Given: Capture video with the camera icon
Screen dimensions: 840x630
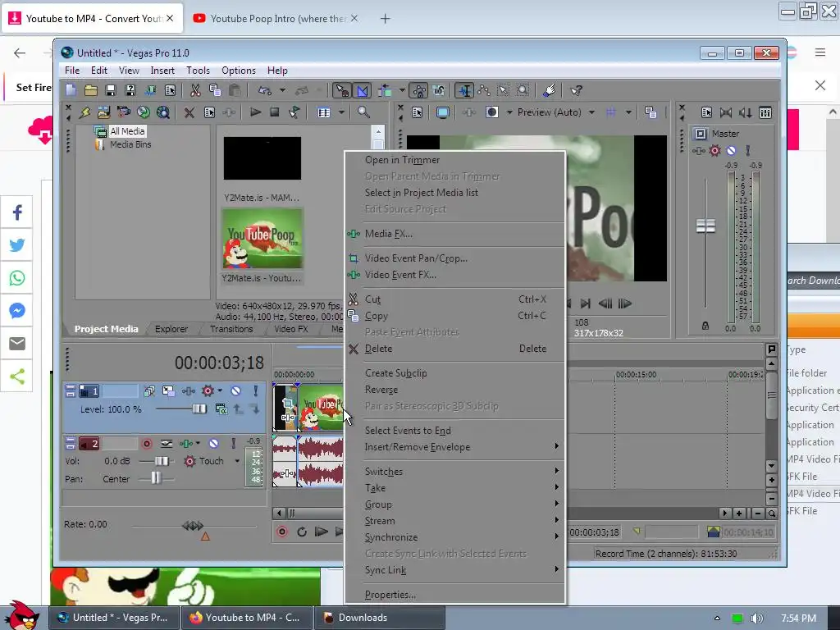Looking at the screenshot, I should tap(124, 112).
